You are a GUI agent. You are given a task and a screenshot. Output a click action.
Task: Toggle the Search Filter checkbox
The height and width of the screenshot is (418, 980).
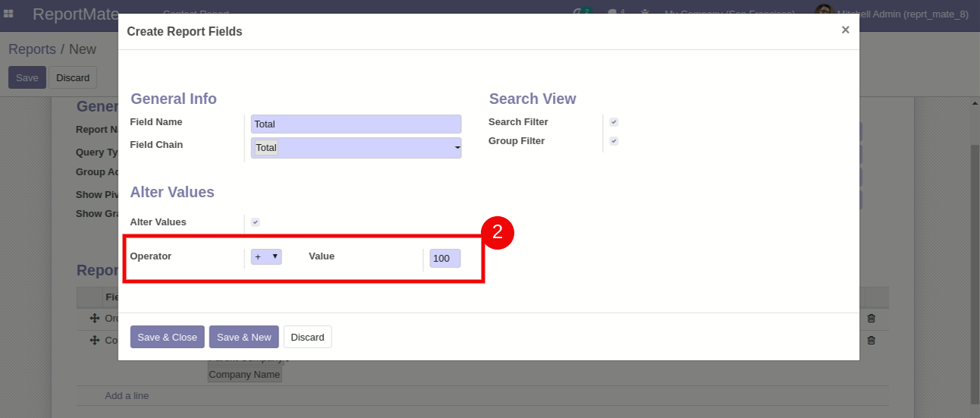pos(614,122)
